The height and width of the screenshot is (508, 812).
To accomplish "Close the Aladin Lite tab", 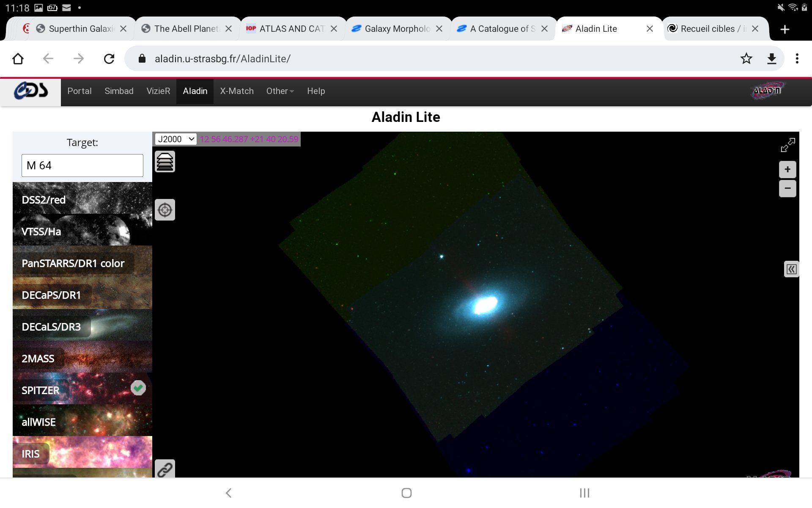I will (650, 29).
